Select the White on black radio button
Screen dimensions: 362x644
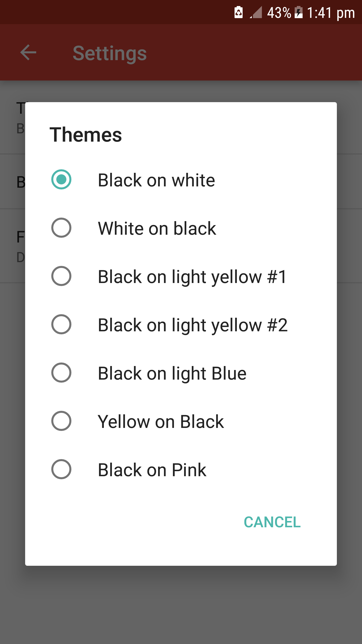tap(61, 228)
